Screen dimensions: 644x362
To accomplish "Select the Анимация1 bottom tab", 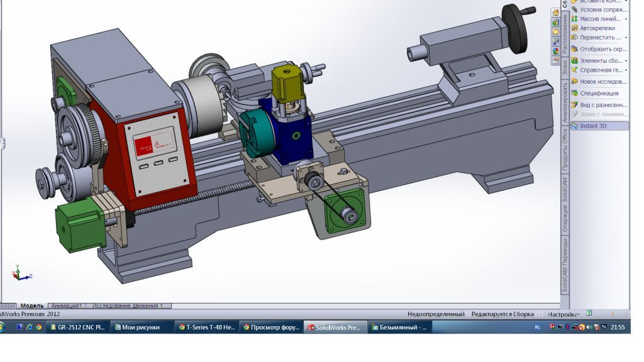I will 67,306.
